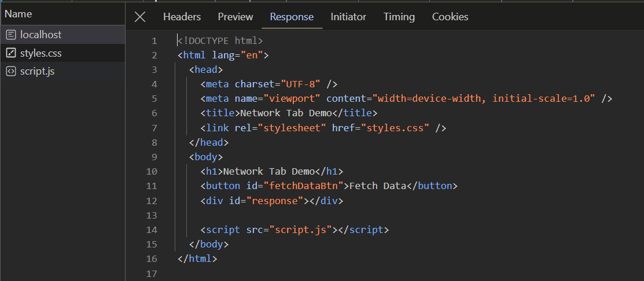Click the "styles.css" href value
This screenshot has width=644, height=281.
coord(395,128)
